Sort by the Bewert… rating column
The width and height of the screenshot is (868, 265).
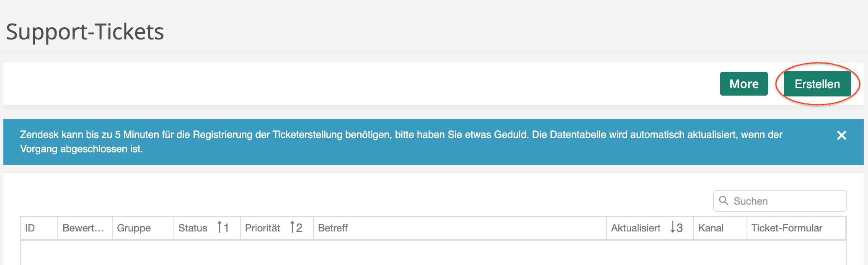(83, 228)
